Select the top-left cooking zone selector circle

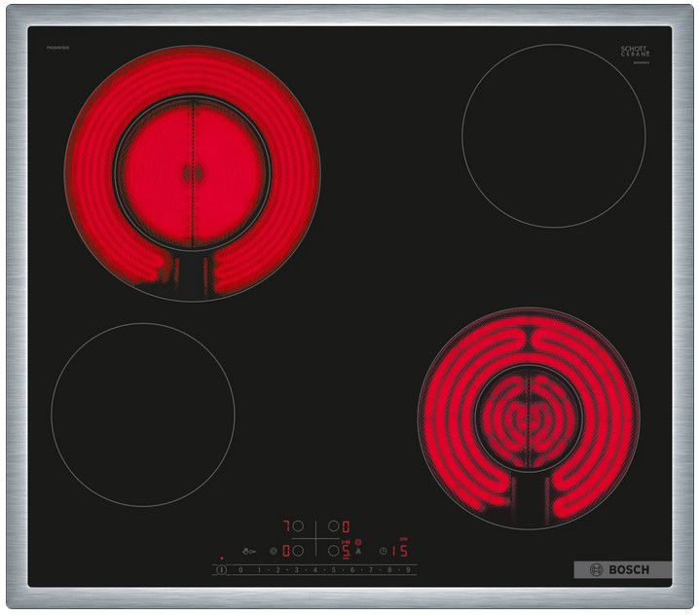[298, 526]
